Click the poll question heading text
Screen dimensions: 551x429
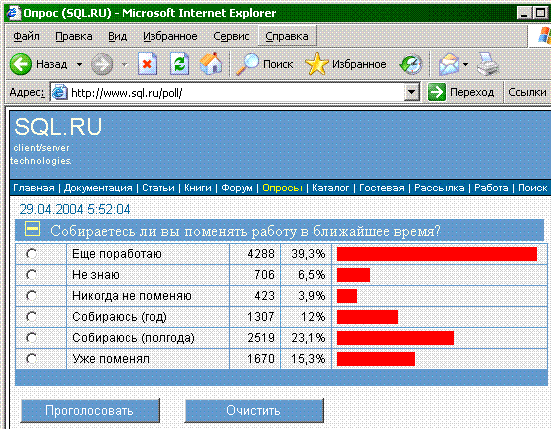(245, 231)
